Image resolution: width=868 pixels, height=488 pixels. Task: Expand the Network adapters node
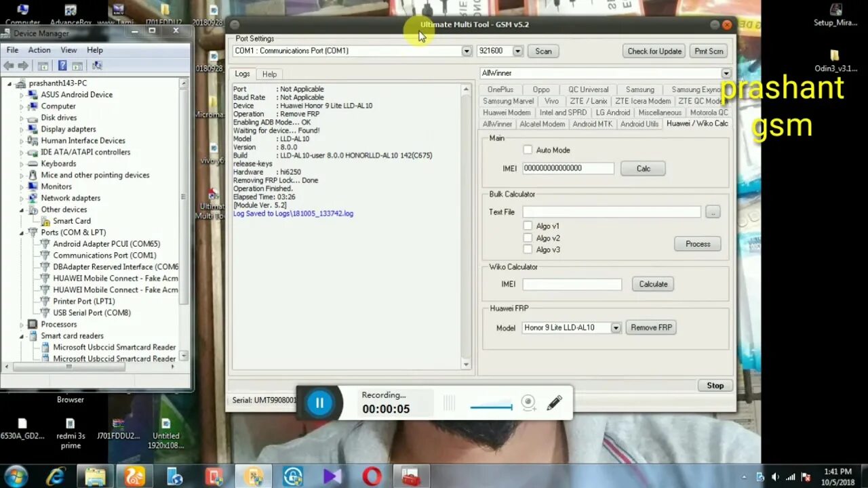point(22,198)
